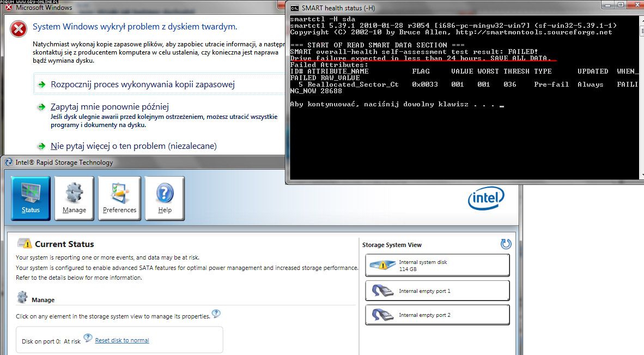Maximize the SMART health status window
The width and height of the screenshot is (644, 355).
(621, 5)
